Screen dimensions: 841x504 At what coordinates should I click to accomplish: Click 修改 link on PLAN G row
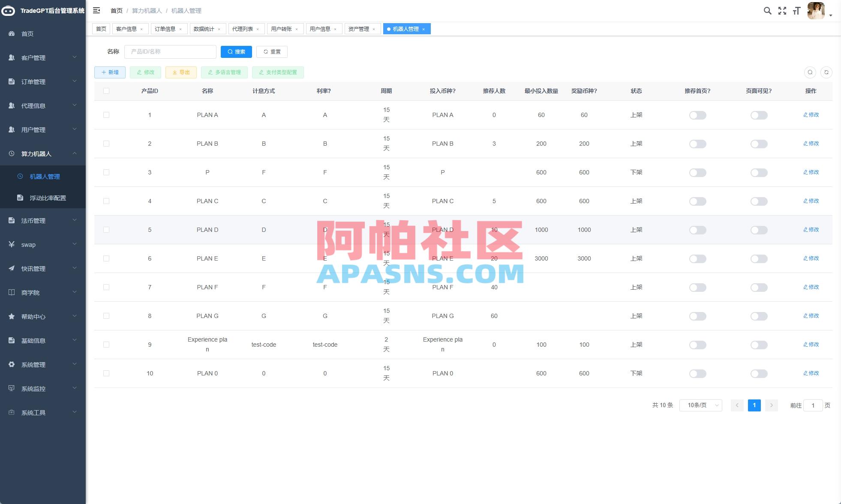pos(811,316)
